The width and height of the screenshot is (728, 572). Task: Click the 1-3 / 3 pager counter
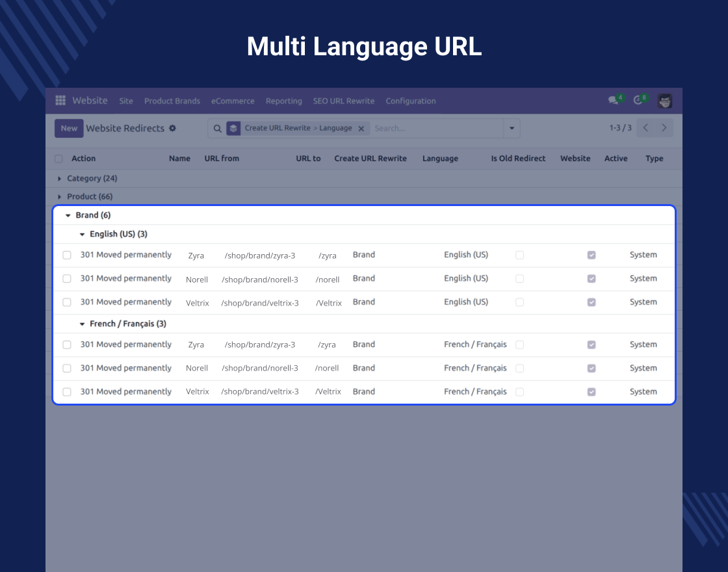(x=620, y=127)
